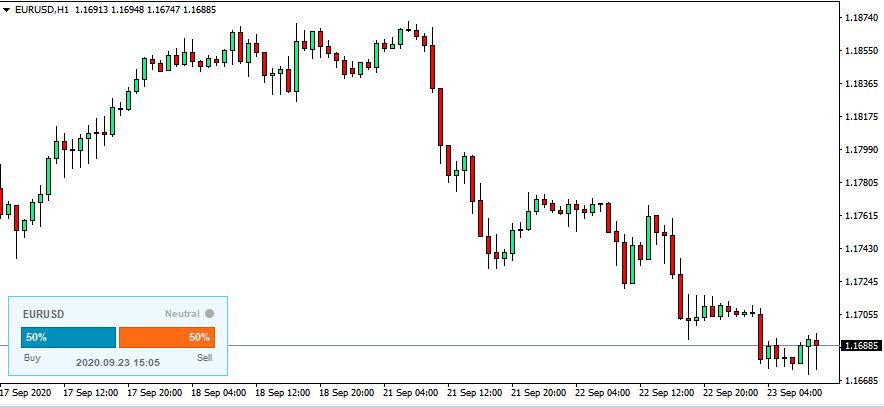Click the blue 50% Buy sentiment bar
Image resolution: width=884 pixels, height=407 pixels.
click(68, 337)
